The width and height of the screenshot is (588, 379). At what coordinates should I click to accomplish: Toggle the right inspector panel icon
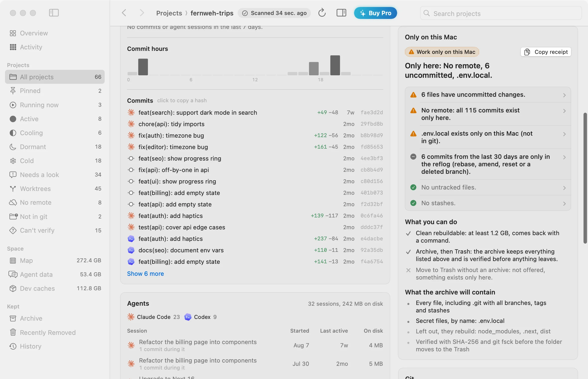341,13
